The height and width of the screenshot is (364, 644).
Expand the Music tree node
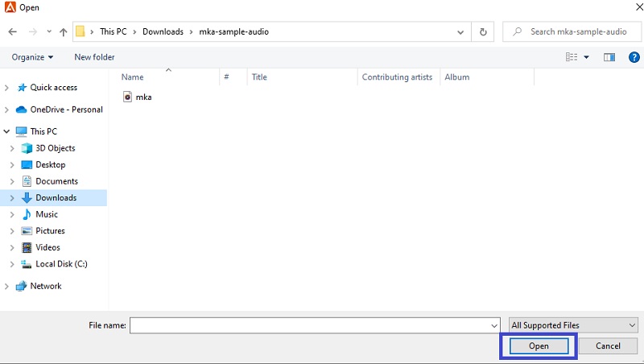12,214
